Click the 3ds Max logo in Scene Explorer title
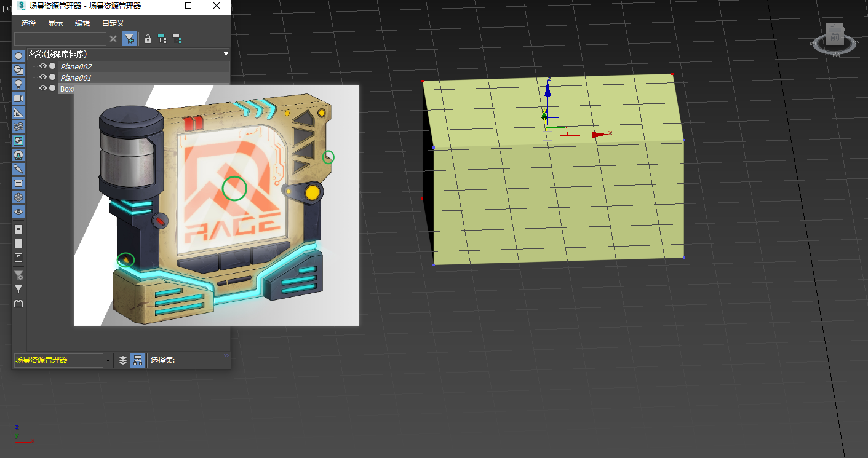This screenshot has width=868, height=458. coord(21,6)
